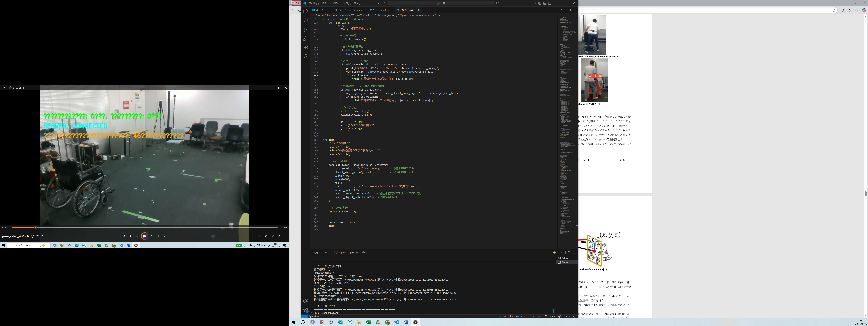This screenshot has width=868, height=326.
Task: Maximize the terminal panel size
Action: coord(569,252)
